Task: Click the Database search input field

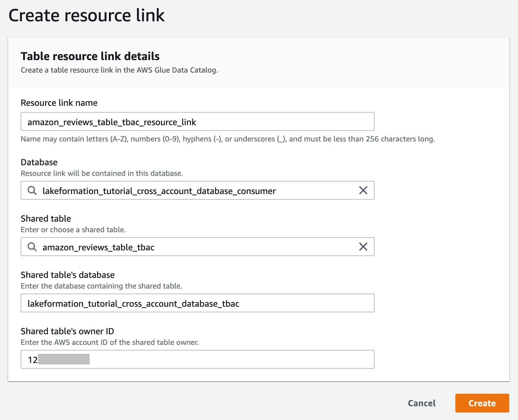Action: tap(198, 190)
